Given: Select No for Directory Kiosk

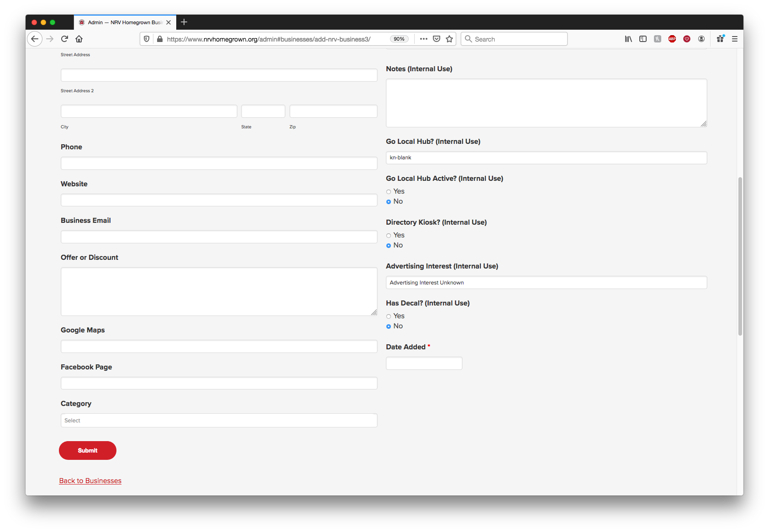Looking at the screenshot, I should (389, 246).
